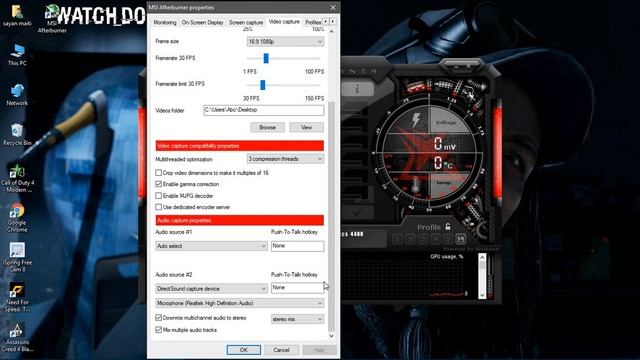Launch the Assassins Creed 4 shortcut
Viewport: 640px width, 360px height.
click(x=17, y=337)
